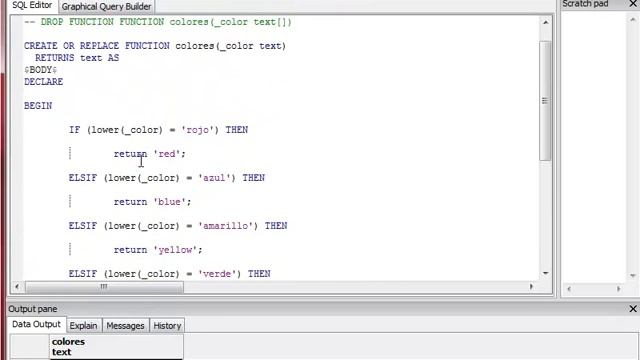Click the SQL editor horizontal scroll left arrow

click(x=17, y=287)
